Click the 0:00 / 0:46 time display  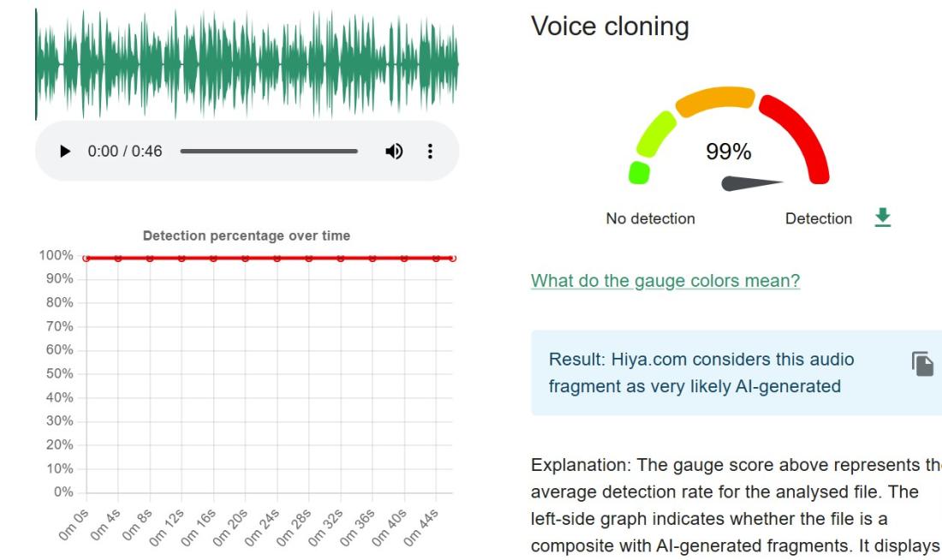coord(125,152)
